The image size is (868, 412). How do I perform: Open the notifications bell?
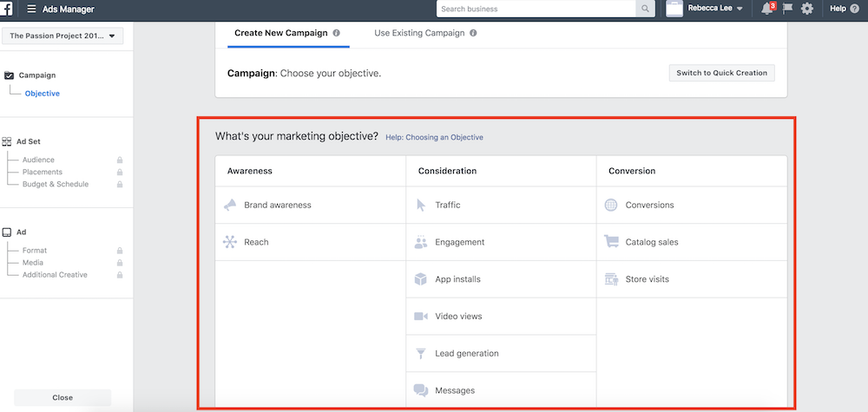click(766, 9)
